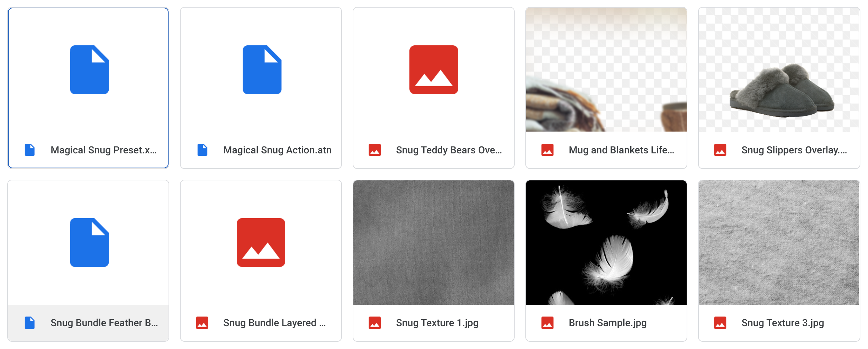Screen dimensions: 868x349
Task: Click the Snug Bundle Feather B... file name
Action: click(104, 323)
